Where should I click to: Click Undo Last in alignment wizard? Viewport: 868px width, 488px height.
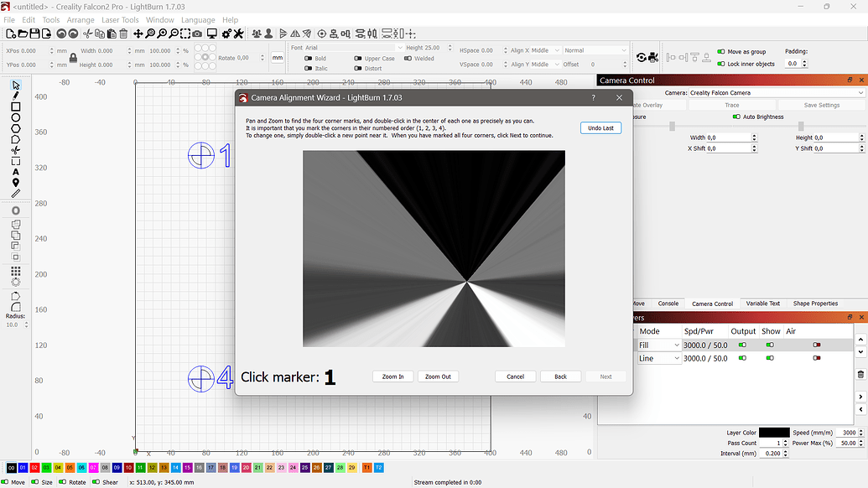click(600, 127)
